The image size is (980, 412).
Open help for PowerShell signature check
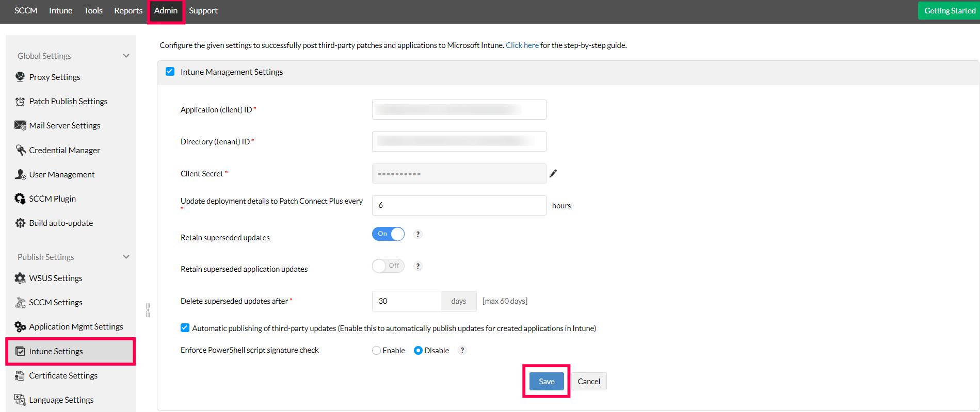point(462,350)
